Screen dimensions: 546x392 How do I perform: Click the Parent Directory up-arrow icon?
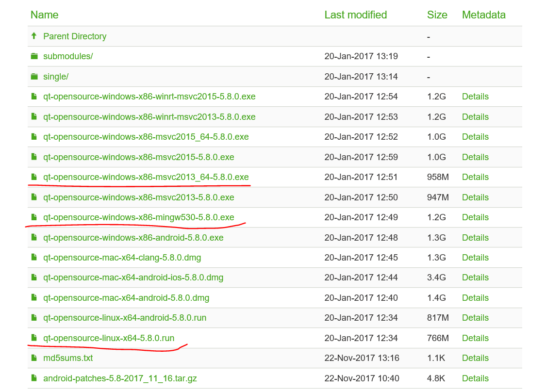coord(34,35)
